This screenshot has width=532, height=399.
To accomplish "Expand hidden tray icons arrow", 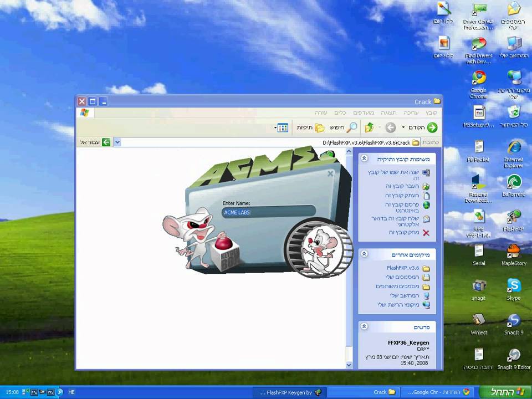I will [x=60, y=392].
